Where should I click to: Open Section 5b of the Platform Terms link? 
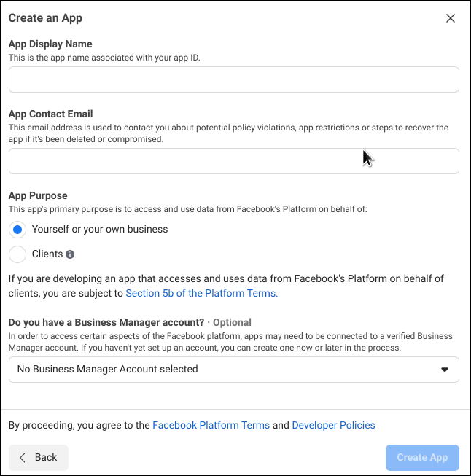point(201,293)
